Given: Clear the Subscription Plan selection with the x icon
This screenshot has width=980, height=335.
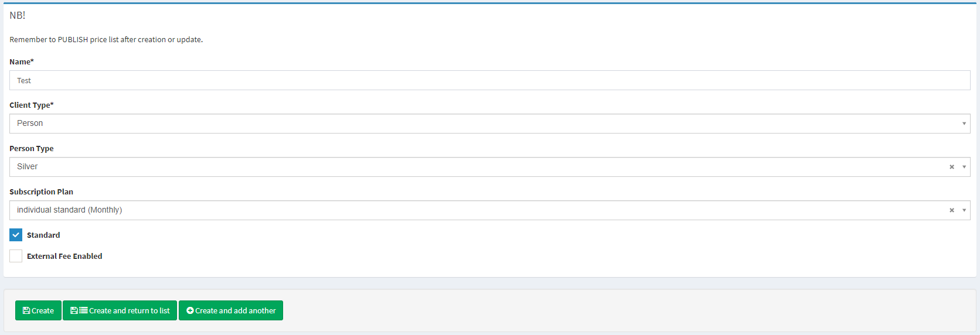Looking at the screenshot, I should pos(952,210).
